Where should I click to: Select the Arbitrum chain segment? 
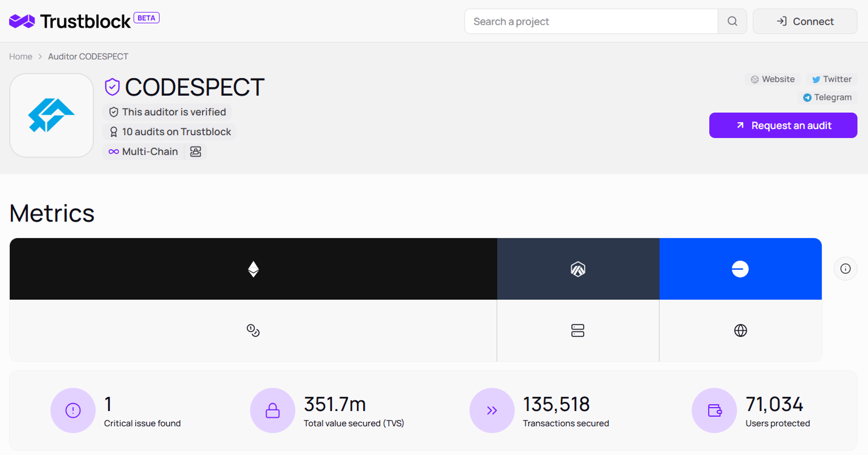(578, 269)
